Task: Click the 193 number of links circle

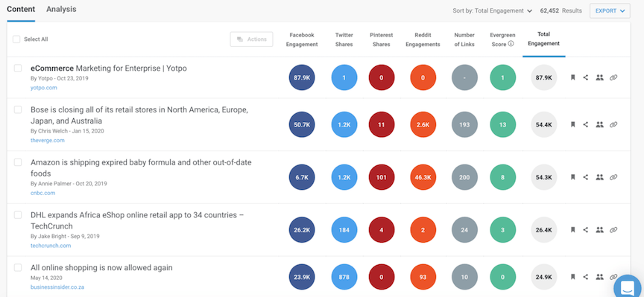Action: click(x=464, y=124)
